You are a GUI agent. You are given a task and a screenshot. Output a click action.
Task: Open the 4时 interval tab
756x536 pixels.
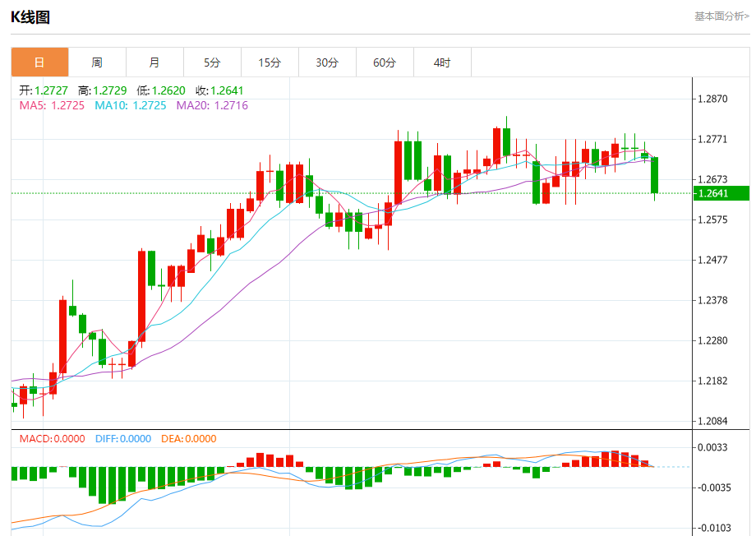[442, 62]
